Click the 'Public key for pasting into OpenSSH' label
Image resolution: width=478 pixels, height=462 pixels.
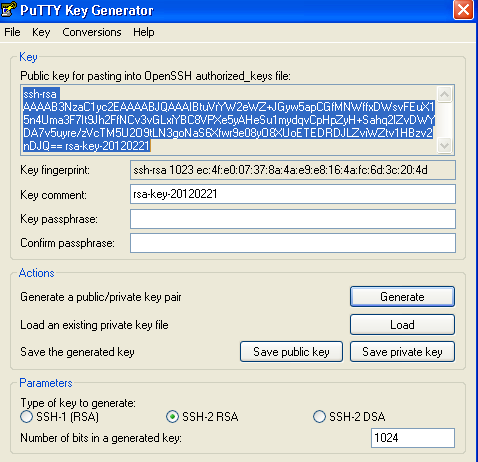click(155, 76)
